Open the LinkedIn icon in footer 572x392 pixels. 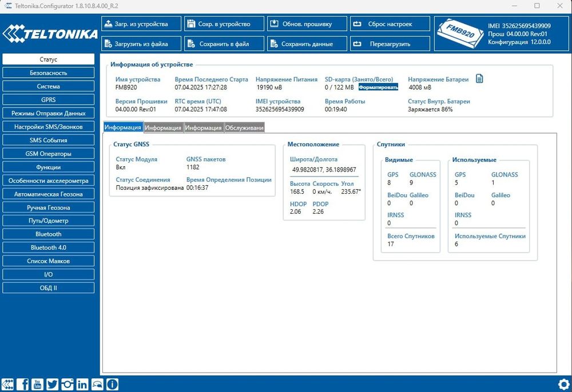coord(82,385)
